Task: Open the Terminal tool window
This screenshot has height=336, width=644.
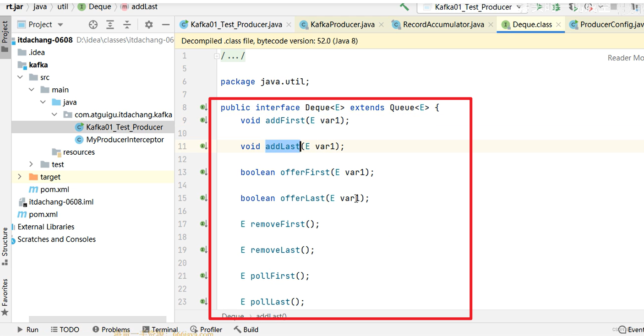Action: [160, 330]
